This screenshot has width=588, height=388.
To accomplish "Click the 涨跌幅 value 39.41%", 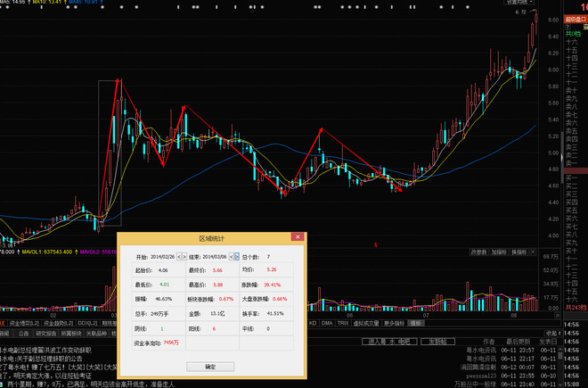I will click(x=273, y=285).
